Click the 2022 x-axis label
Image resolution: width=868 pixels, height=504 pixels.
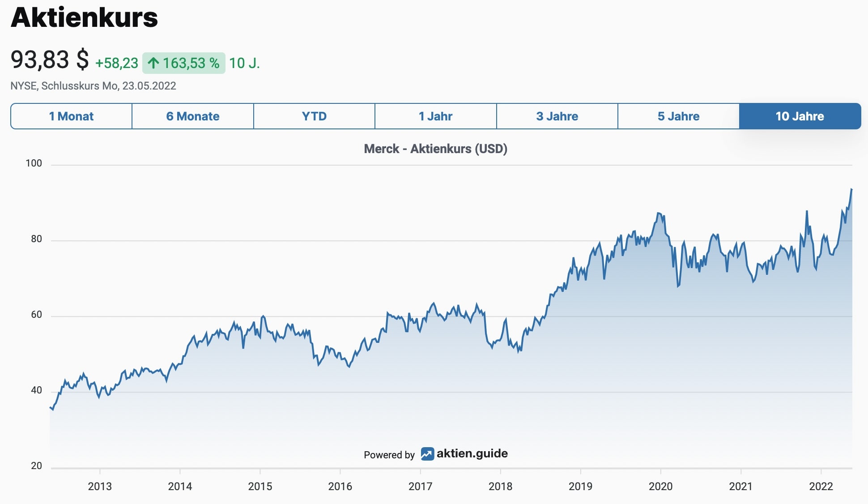(821, 487)
